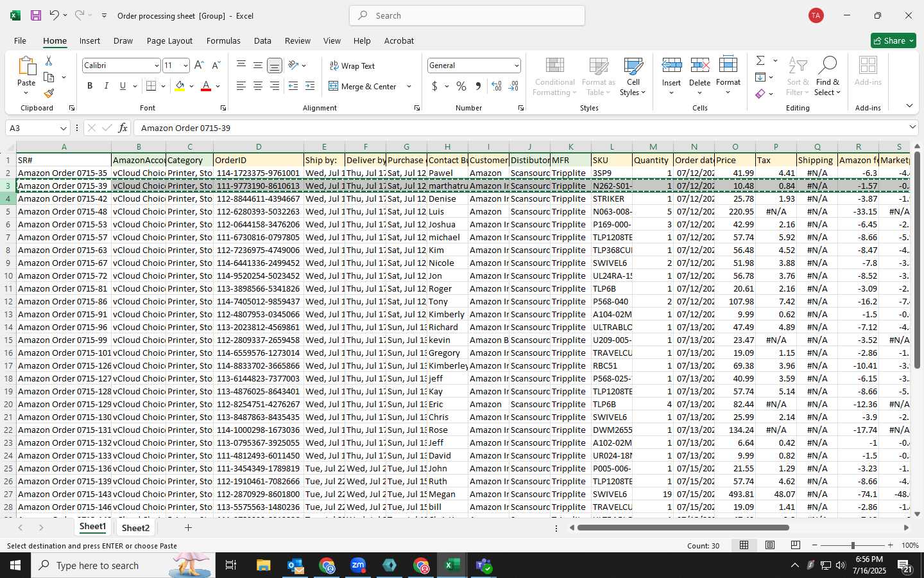The height and width of the screenshot is (578, 924).
Task: Click the Share button
Action: click(893, 40)
